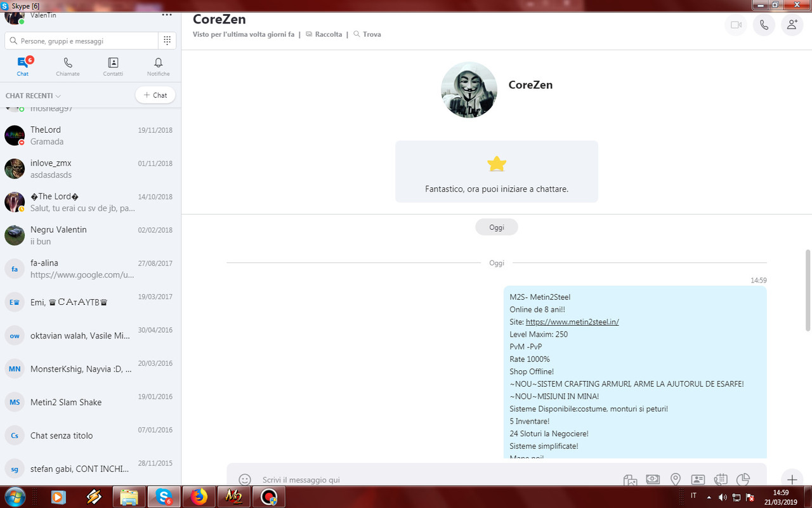This screenshot has width=812, height=508.
Task: Open the Contatti section
Action: [x=113, y=65]
